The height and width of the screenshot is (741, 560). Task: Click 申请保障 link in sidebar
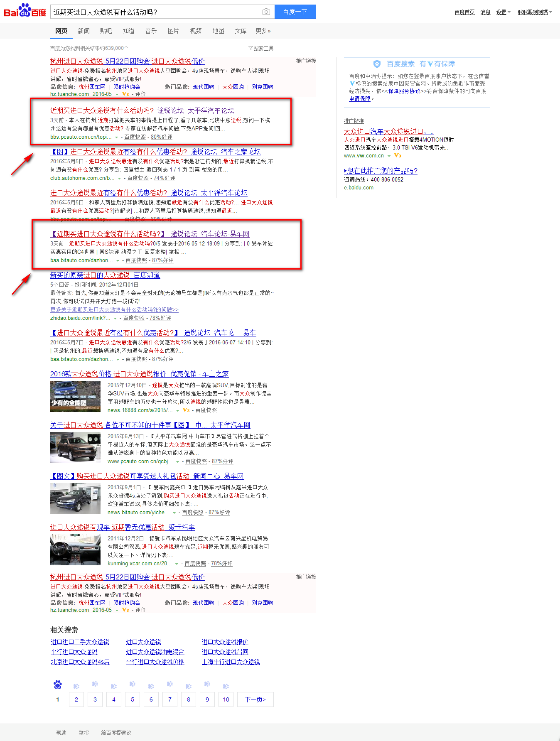click(x=360, y=99)
